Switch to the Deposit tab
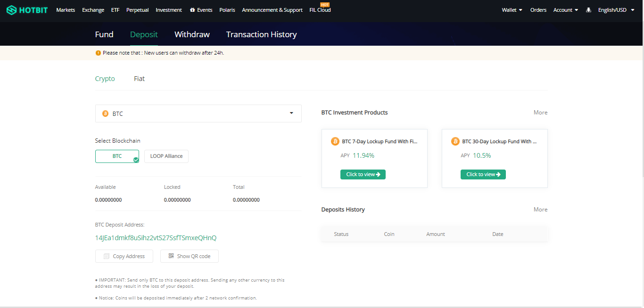644x308 pixels. (x=144, y=34)
